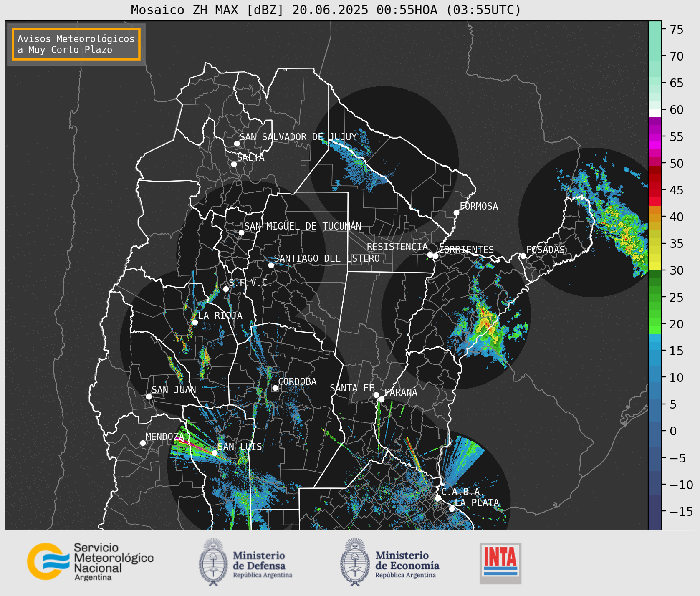Select the SALTA city marker dot
This screenshot has height=596, width=700.
point(234,164)
